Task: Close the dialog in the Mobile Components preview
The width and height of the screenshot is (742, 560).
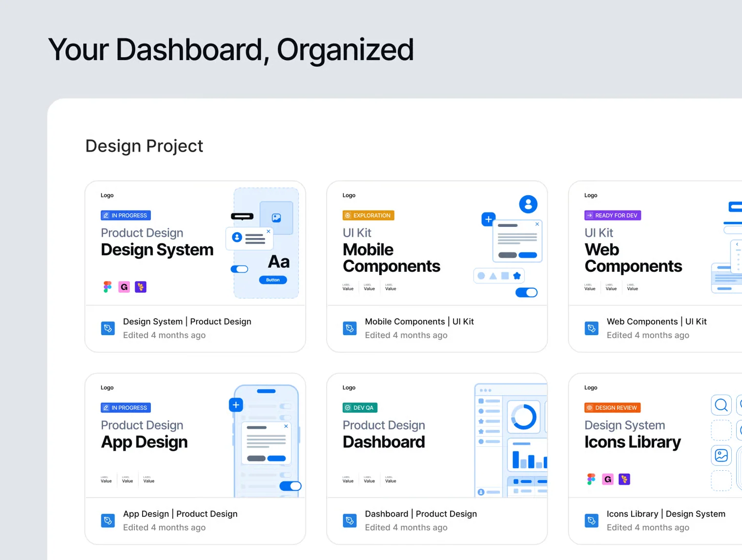Action: pos(537,224)
